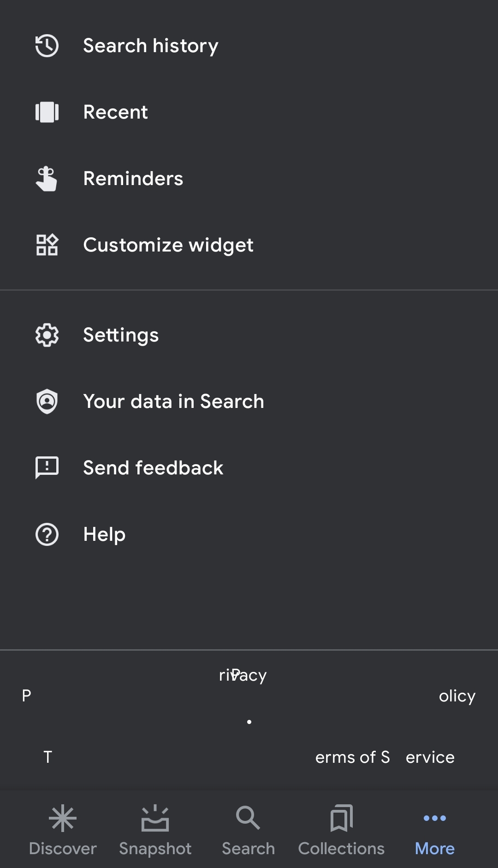This screenshot has width=498, height=868.
Task: Tap the Customize widget grid icon
Action: [47, 245]
